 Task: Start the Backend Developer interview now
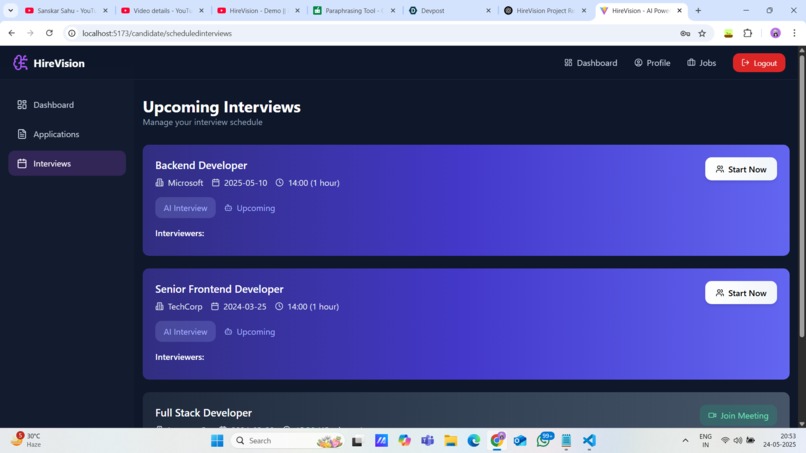(x=741, y=169)
